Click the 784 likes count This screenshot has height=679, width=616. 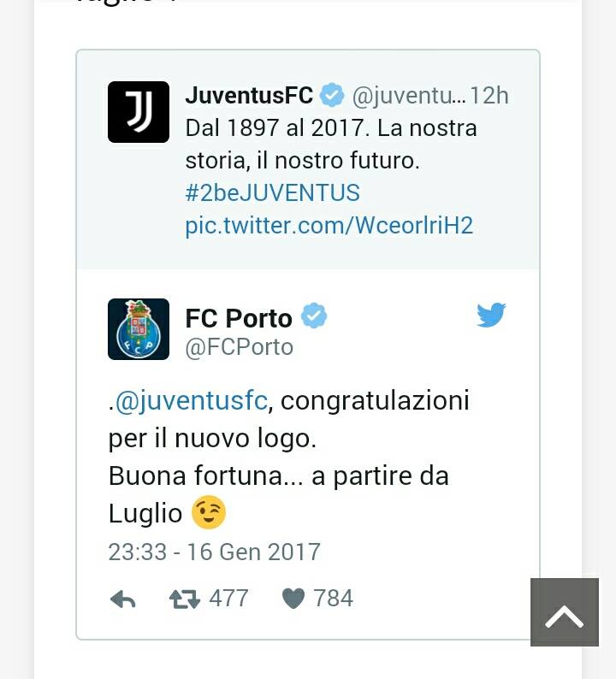tap(333, 599)
